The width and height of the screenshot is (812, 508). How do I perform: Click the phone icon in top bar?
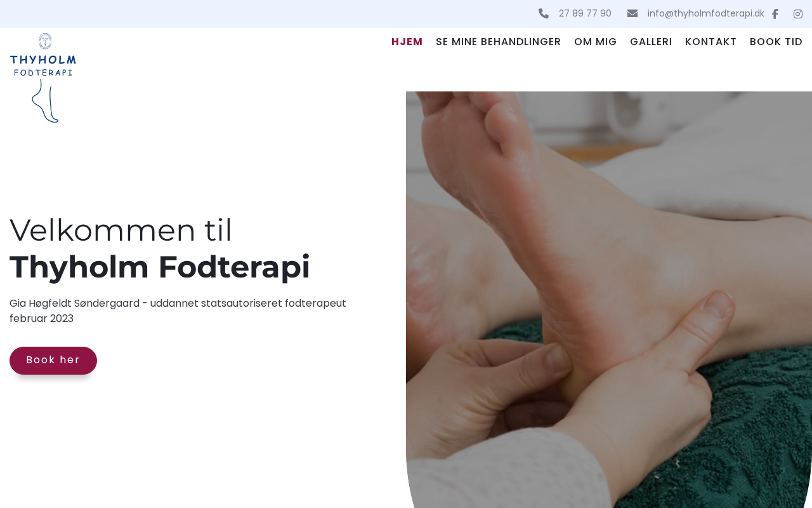click(544, 13)
